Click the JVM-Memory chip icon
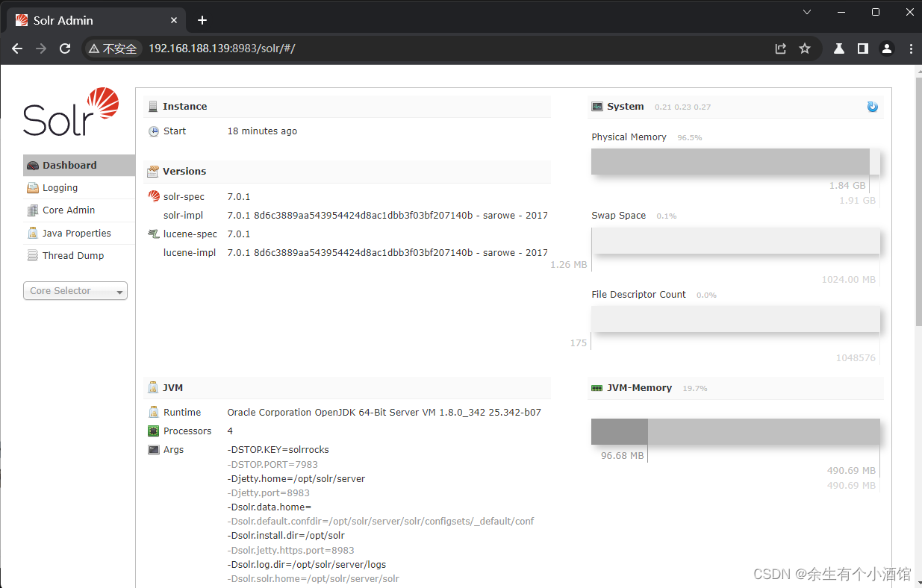Image resolution: width=922 pixels, height=588 pixels. pos(597,388)
